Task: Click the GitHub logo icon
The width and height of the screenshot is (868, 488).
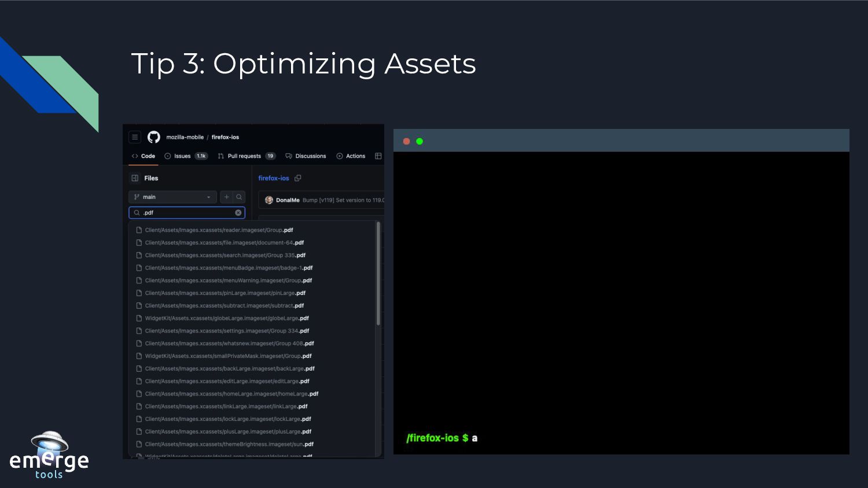Action: (153, 137)
